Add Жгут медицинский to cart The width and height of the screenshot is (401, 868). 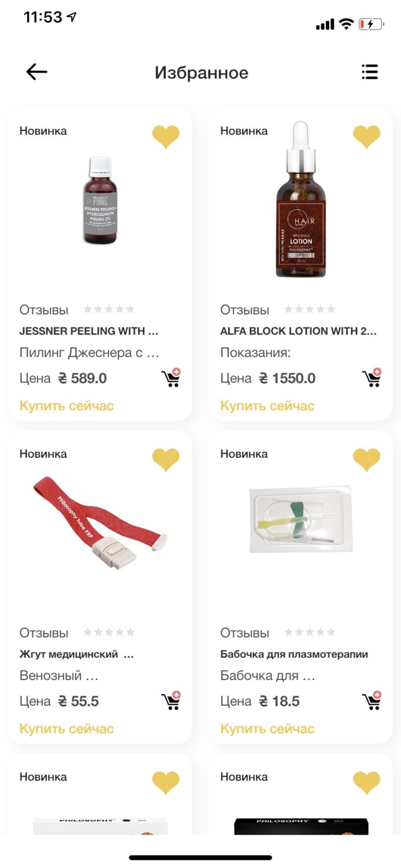tap(171, 701)
